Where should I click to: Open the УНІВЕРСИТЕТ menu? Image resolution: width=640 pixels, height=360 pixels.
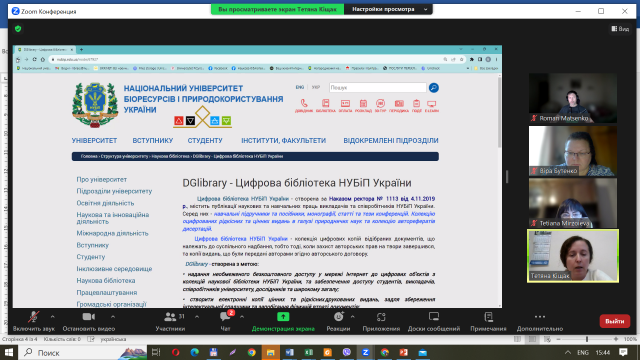tap(94, 140)
